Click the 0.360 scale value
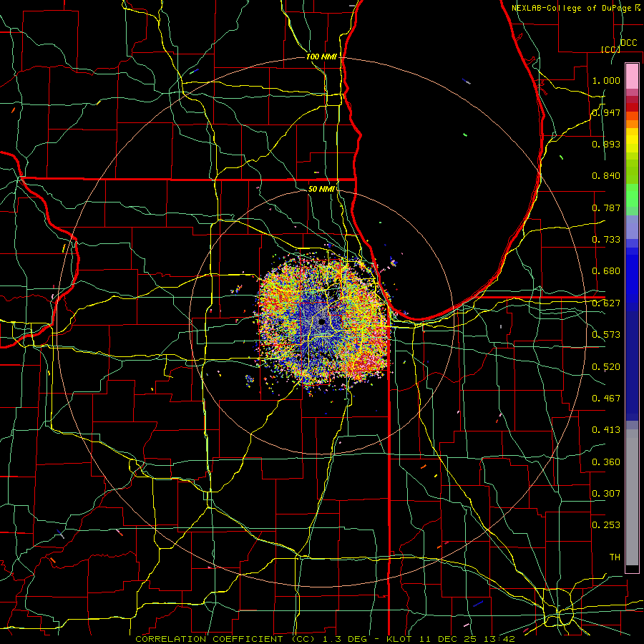 pos(606,462)
